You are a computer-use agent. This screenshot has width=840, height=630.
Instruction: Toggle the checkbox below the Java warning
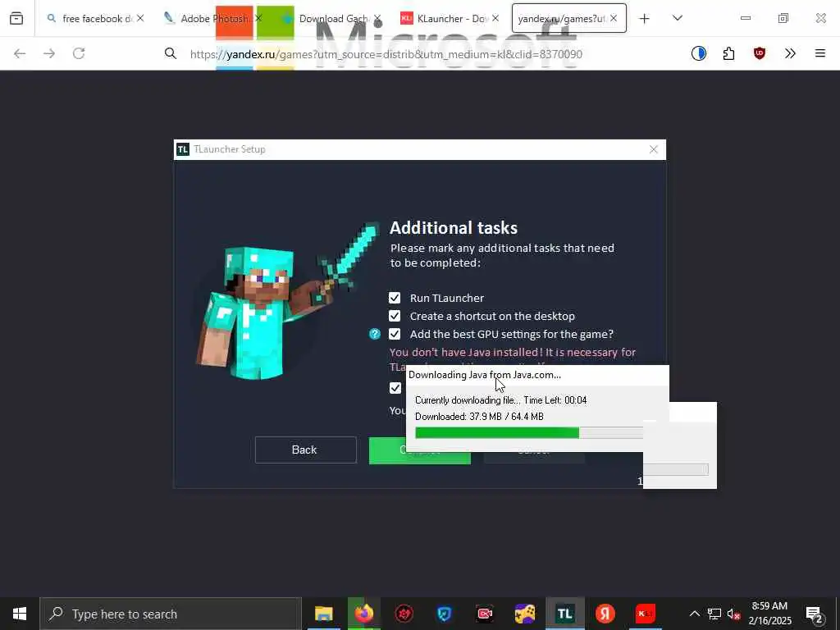click(x=395, y=388)
